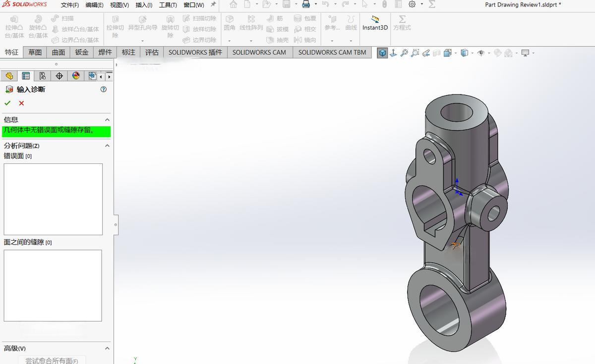Collapse the 分析问题 section

click(107, 146)
